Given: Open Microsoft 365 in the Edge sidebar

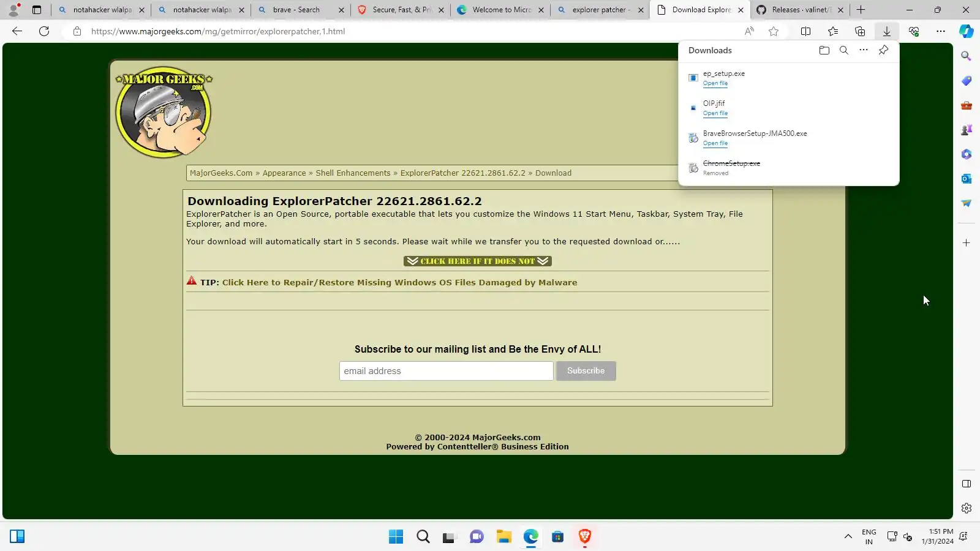Looking at the screenshot, I should pyautogui.click(x=967, y=154).
